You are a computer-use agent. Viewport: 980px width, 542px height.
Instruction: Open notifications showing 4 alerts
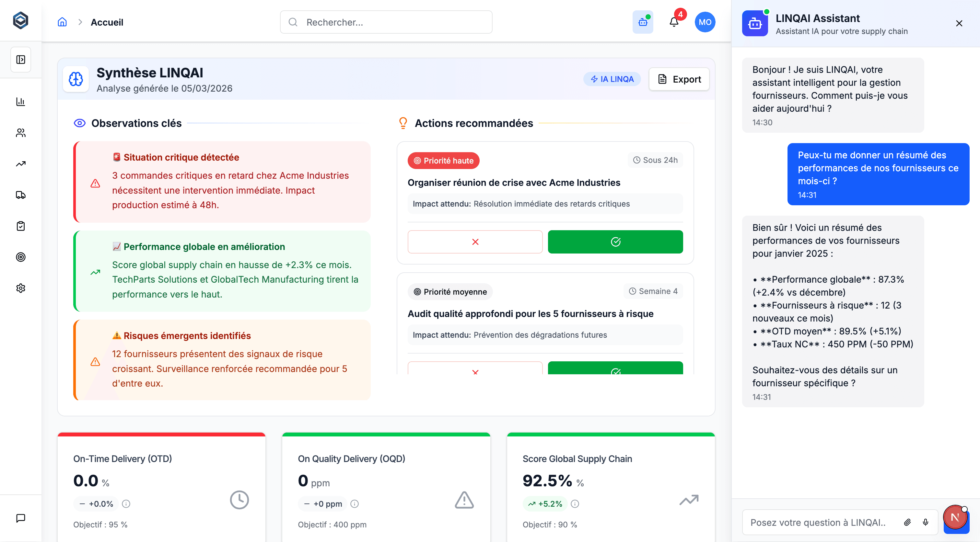tap(674, 22)
